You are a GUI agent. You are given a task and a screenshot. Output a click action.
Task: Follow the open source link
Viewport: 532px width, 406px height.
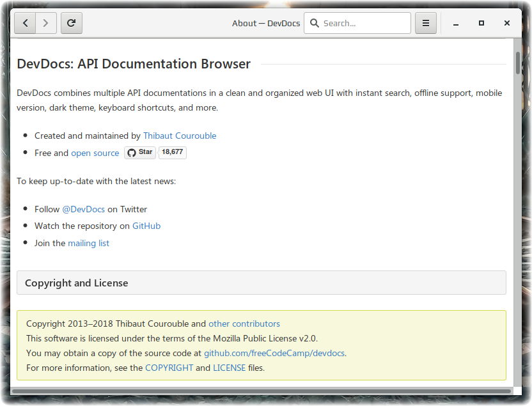click(x=95, y=153)
